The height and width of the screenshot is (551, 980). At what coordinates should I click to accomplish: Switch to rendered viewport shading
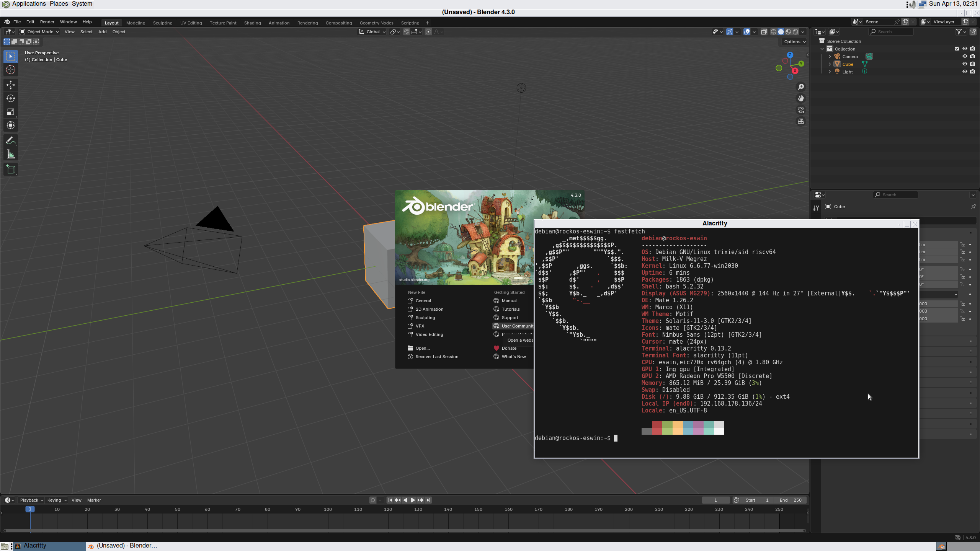[x=795, y=32]
